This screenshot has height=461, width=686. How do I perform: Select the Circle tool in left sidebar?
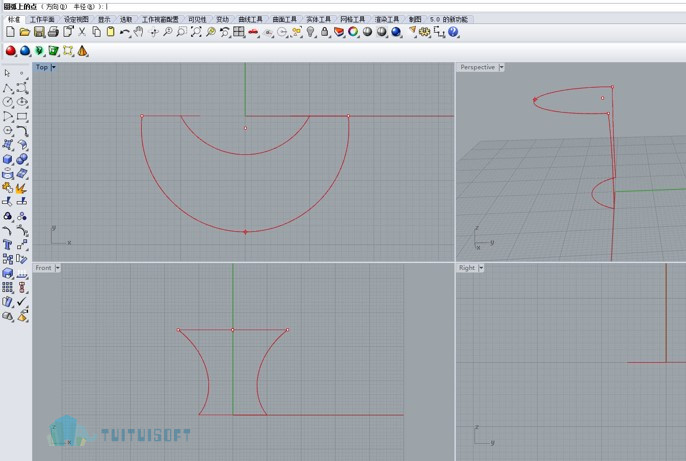[x=7, y=102]
